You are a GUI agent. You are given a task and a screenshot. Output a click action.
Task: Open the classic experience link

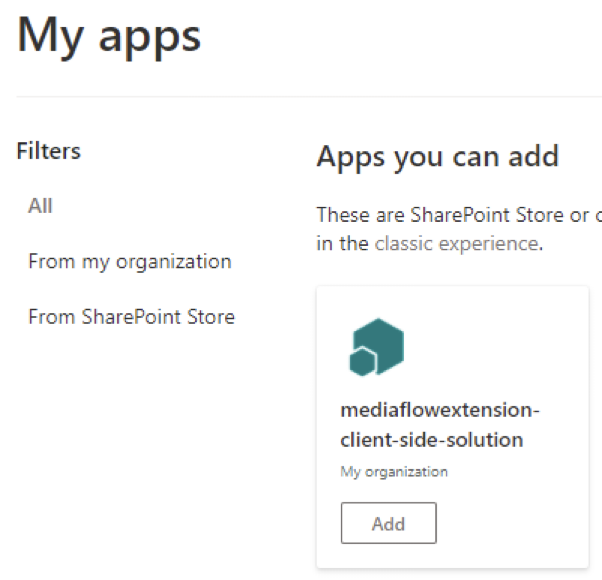pyautogui.click(x=457, y=244)
